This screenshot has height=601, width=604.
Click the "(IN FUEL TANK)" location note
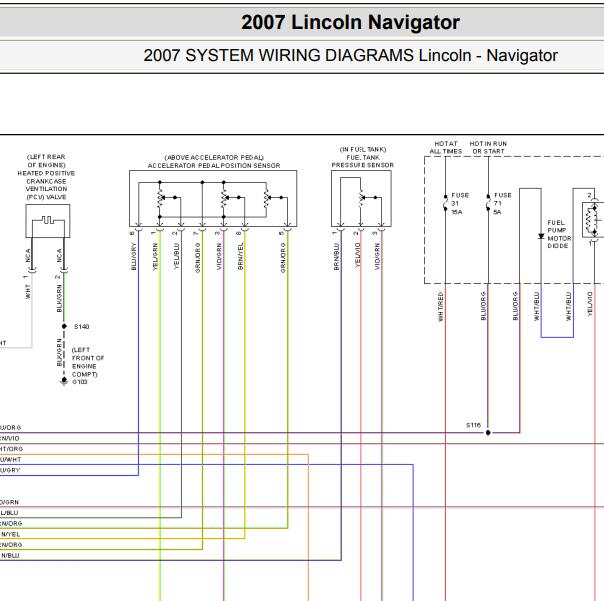363,149
